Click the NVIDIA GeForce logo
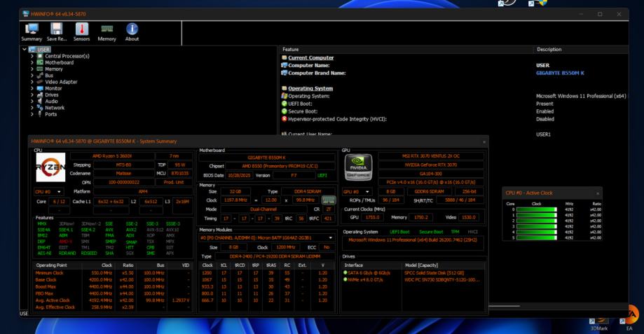Viewport: 644px width, 334px height. point(358,167)
